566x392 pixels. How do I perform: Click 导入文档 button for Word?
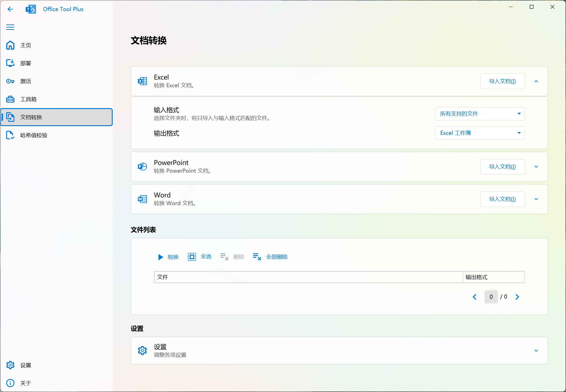click(x=502, y=199)
